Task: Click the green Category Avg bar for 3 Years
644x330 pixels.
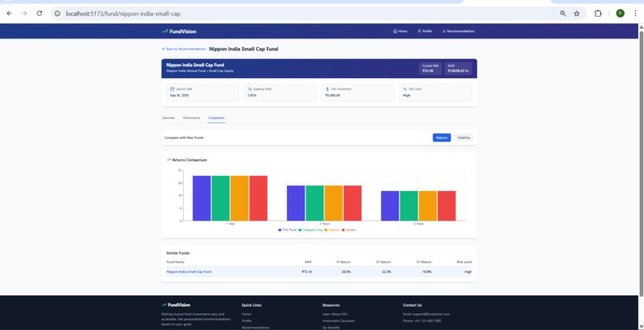Action: tap(315, 203)
